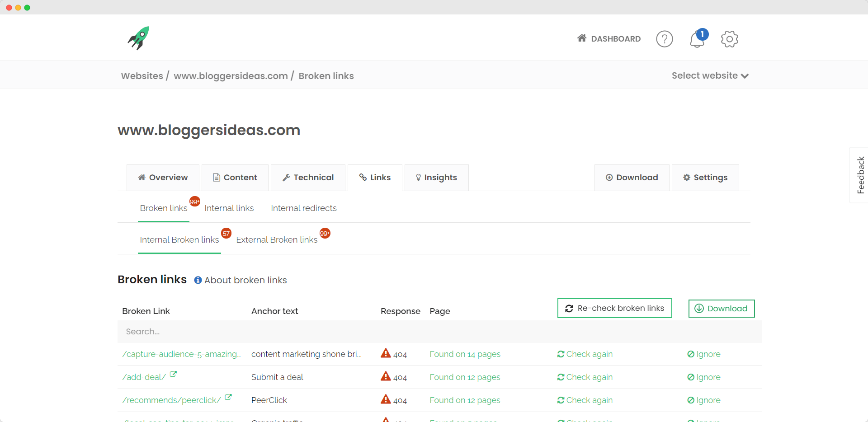The height and width of the screenshot is (422, 868).
Task: Click warning icon in content marketing row
Action: tap(386, 353)
